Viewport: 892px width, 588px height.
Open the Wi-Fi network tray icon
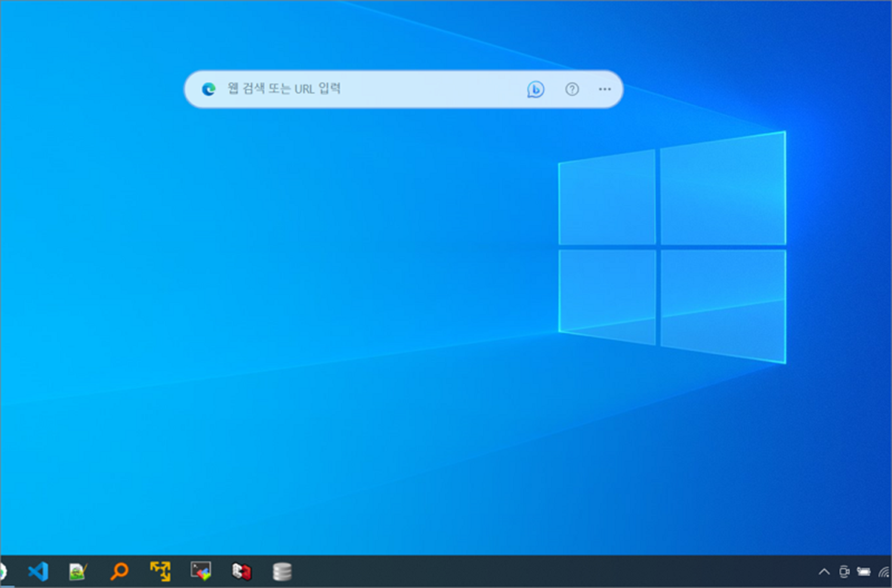pos(884,572)
